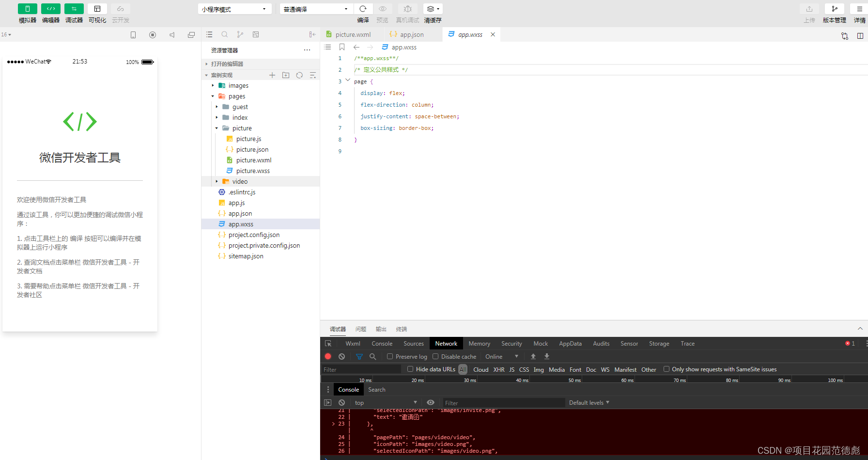Viewport: 868px width, 460px height.
Task: Toggle the debugger panel button
Action: [74, 9]
